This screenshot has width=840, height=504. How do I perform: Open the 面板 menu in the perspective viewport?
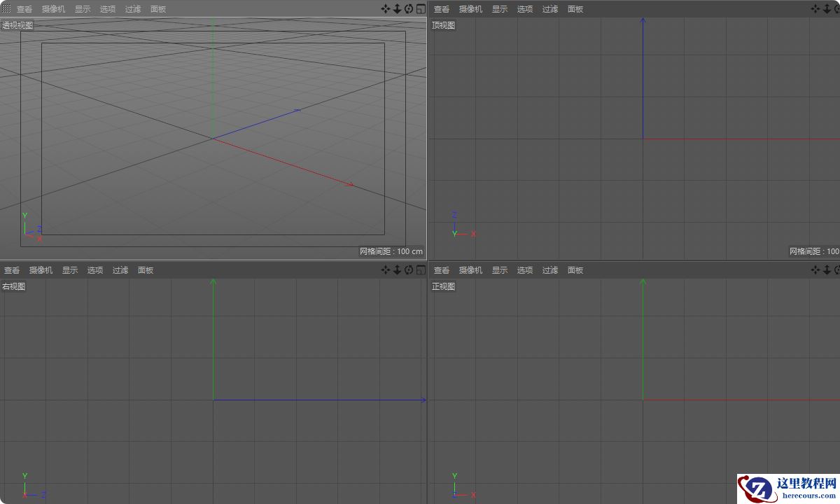coord(158,9)
